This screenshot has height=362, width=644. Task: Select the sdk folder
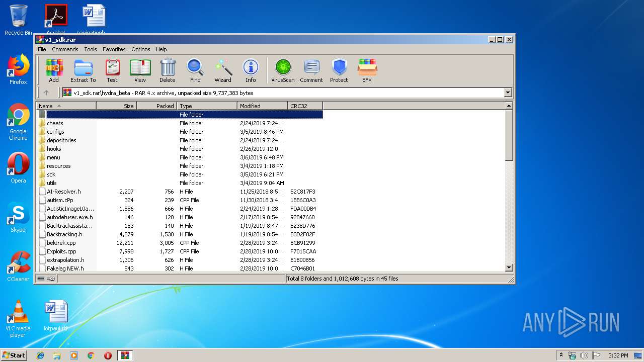coord(180,174)
